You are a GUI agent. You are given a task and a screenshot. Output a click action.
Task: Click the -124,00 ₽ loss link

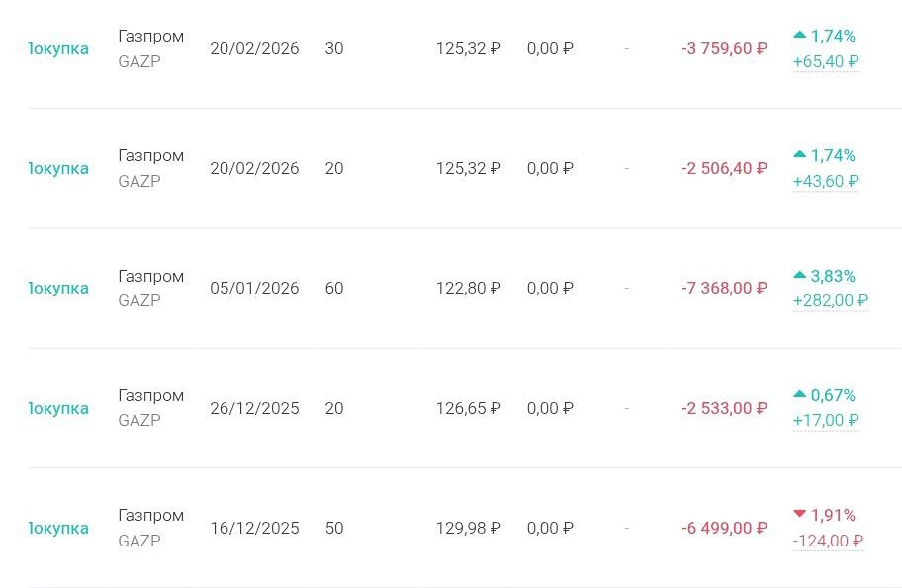[828, 541]
